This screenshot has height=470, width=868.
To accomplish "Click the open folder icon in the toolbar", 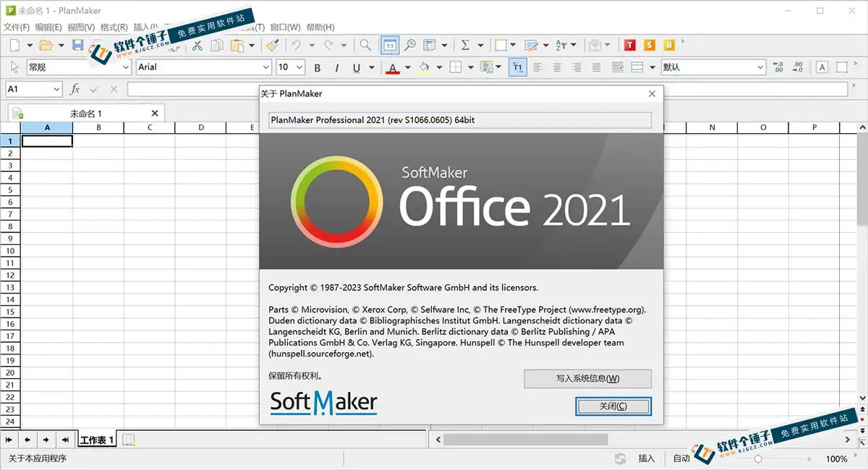I will 46,45.
